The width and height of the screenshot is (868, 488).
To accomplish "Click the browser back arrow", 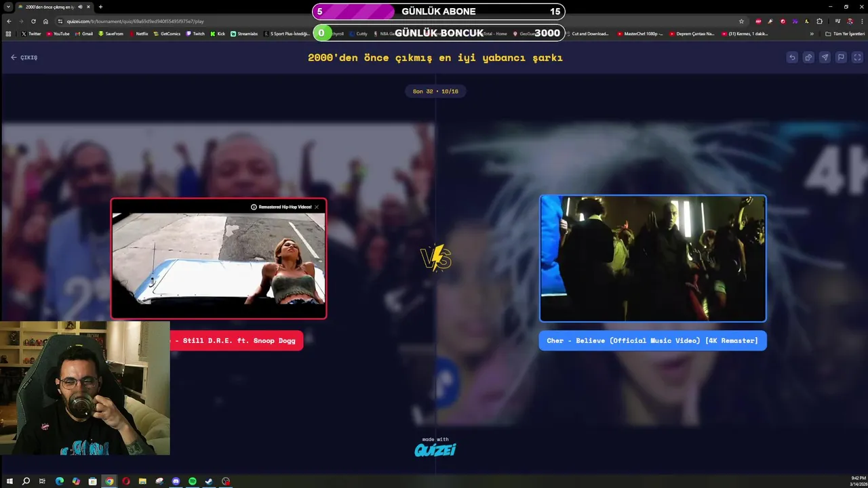I will pos(9,21).
